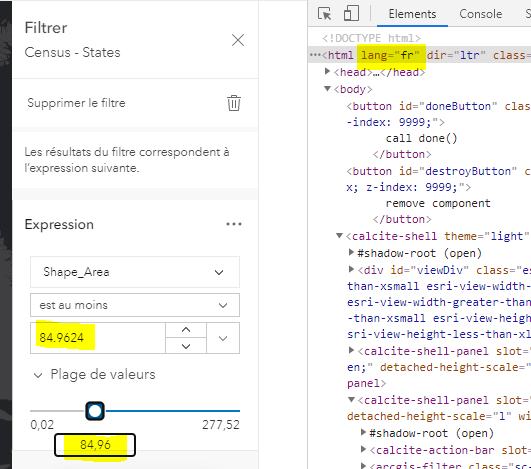Switch to the Elements tab
This screenshot has height=469, width=531.
412,14
